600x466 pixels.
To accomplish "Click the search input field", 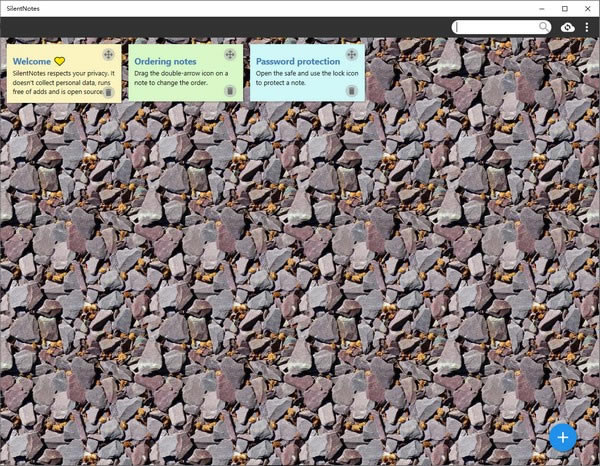I will (497, 27).
